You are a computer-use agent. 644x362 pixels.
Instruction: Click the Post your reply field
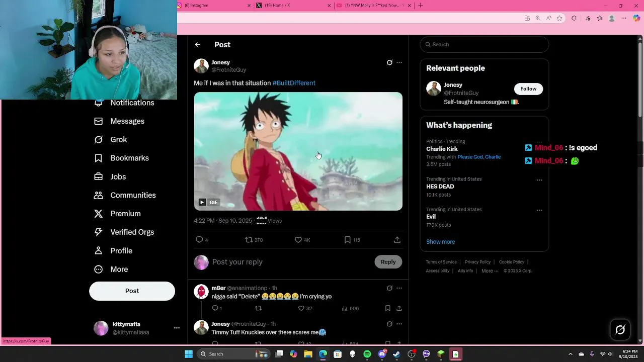pyautogui.click(x=291, y=262)
